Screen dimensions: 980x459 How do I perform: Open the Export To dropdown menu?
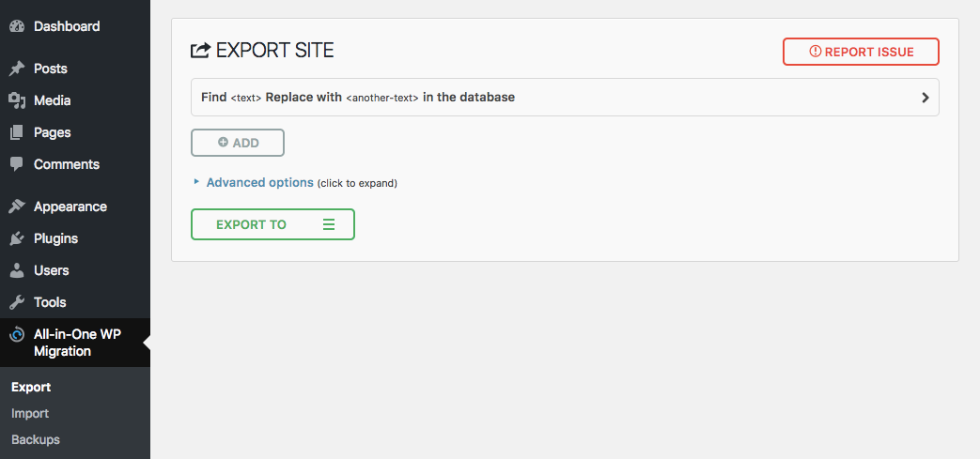click(x=272, y=224)
